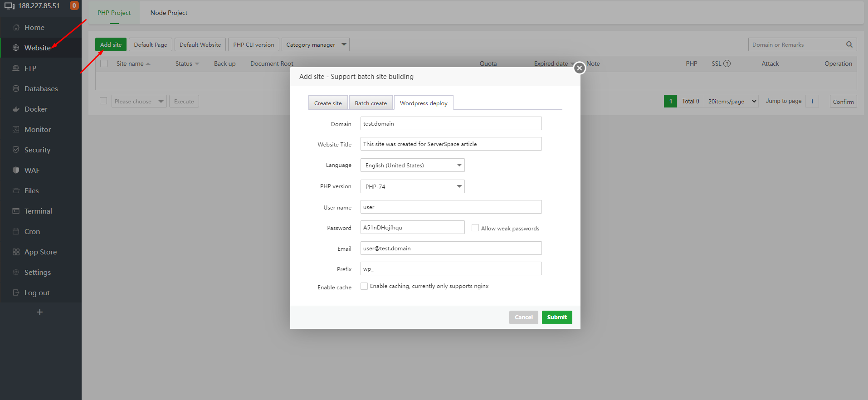Click the Cancel button
This screenshot has height=400, width=868.
coord(524,317)
